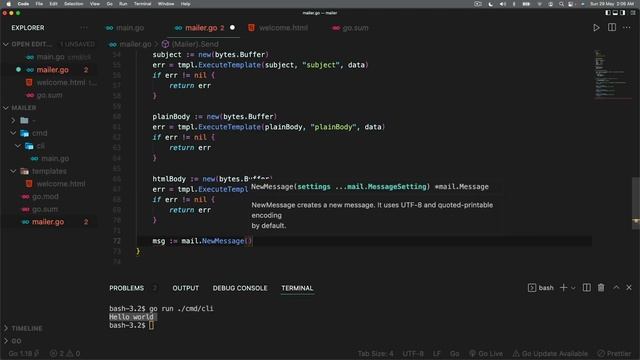
Task: Toggle bottom panel layout icon
Action: [x=615, y=13]
